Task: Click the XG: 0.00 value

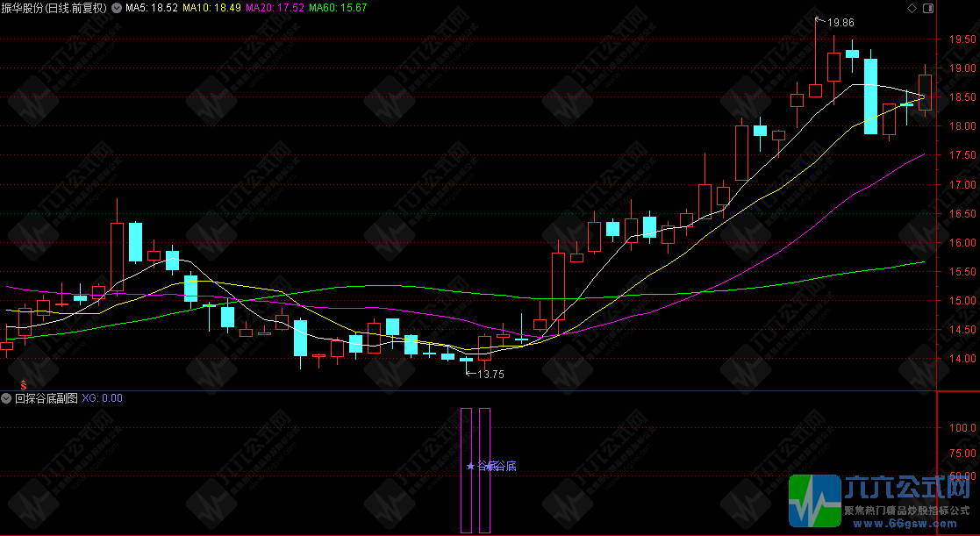Action: tap(103, 398)
